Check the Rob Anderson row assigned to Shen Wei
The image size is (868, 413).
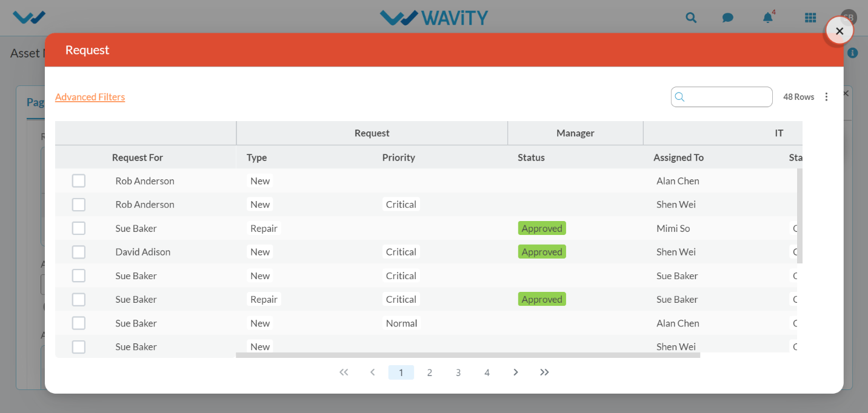click(x=79, y=205)
